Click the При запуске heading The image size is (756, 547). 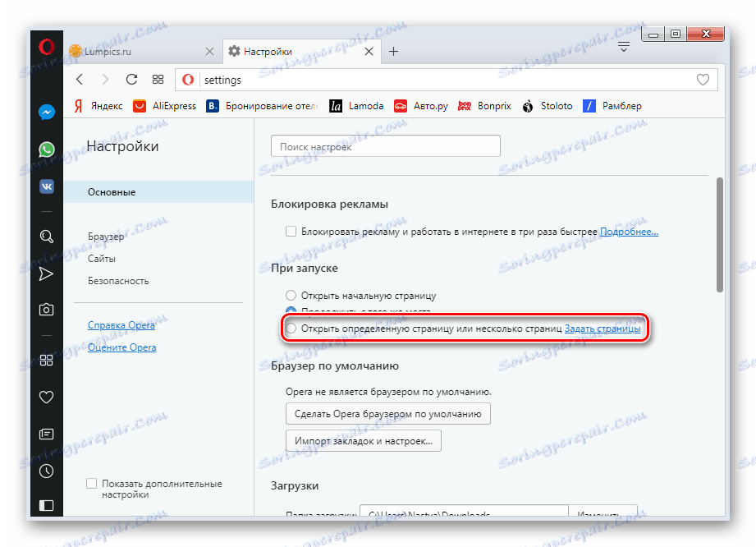(x=305, y=269)
